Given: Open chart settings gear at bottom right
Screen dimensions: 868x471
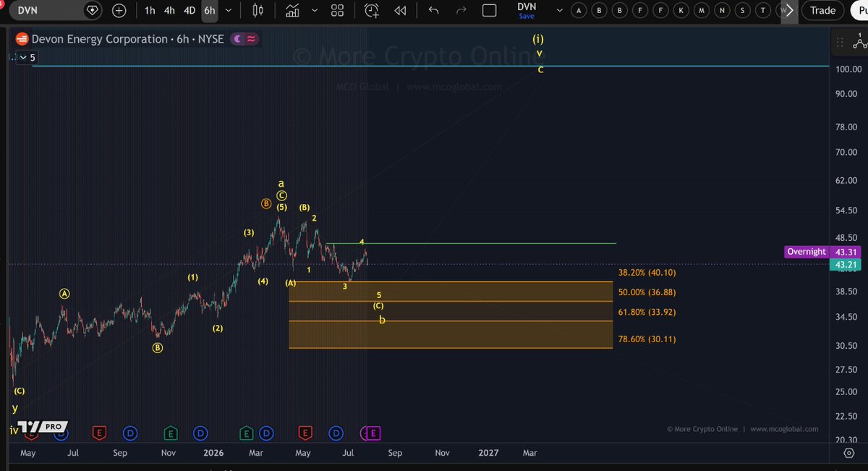Looking at the screenshot, I should [849, 453].
